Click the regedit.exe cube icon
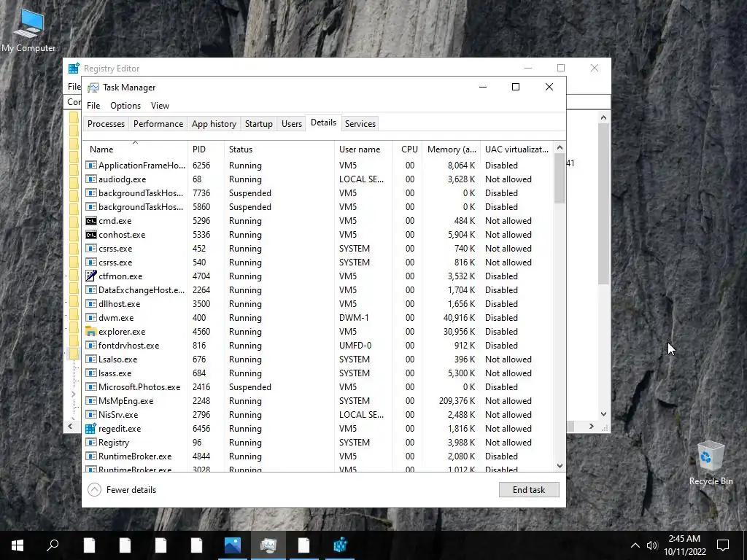 [x=91, y=429]
